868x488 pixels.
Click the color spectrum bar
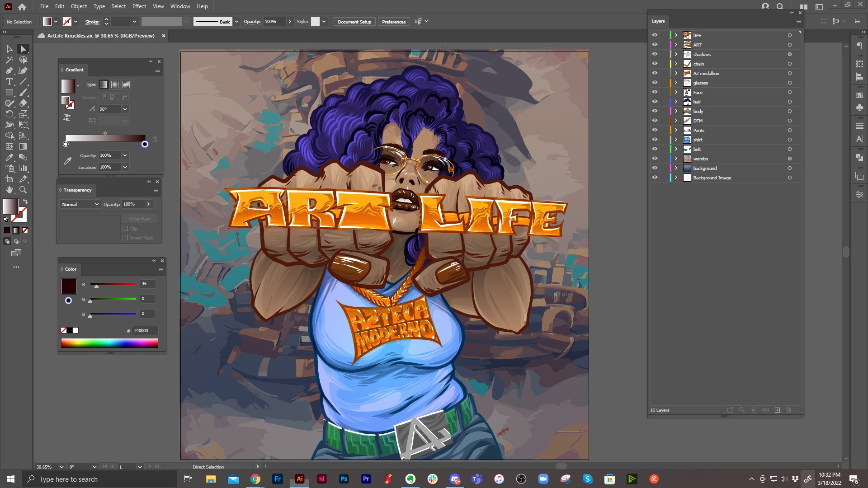point(109,343)
